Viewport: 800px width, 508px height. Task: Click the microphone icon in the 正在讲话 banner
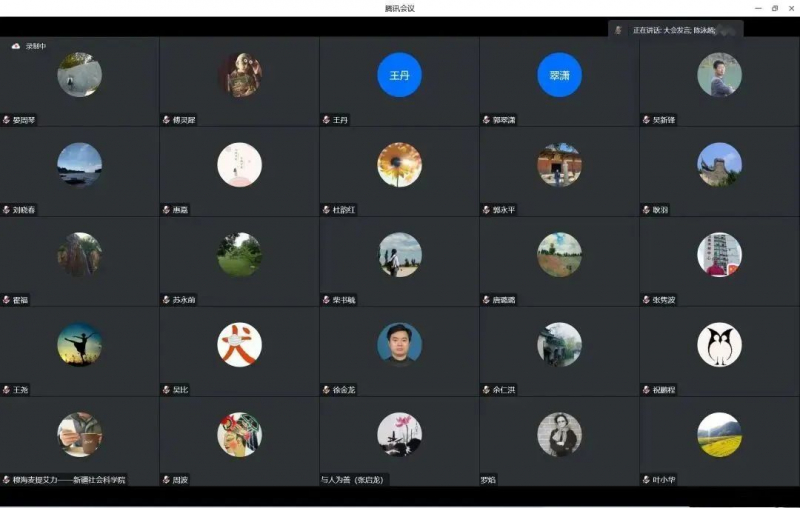pyautogui.click(x=619, y=30)
